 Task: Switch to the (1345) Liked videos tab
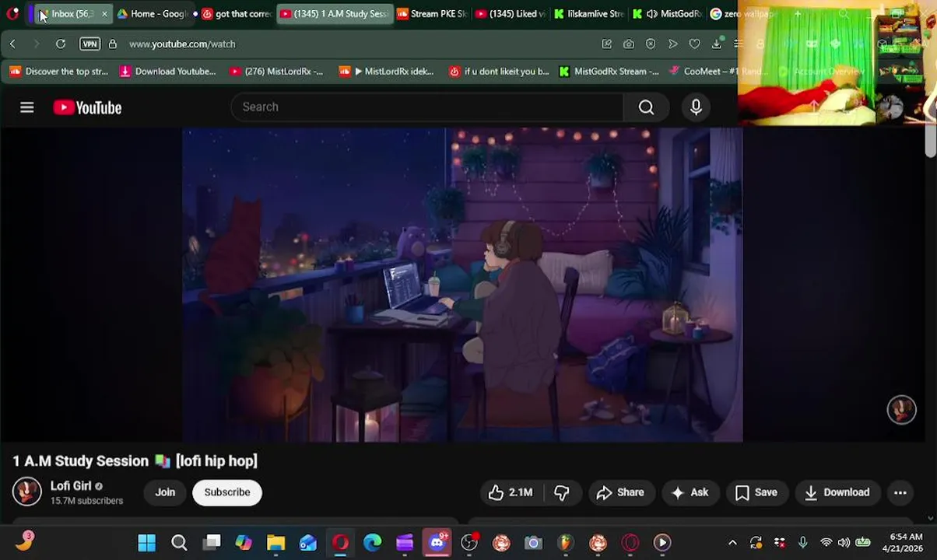(x=510, y=14)
